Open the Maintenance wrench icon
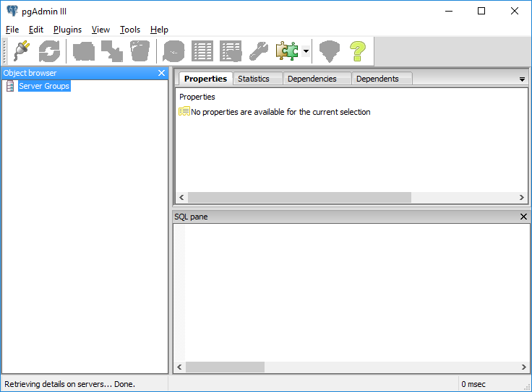This screenshot has width=532, height=392. click(259, 51)
